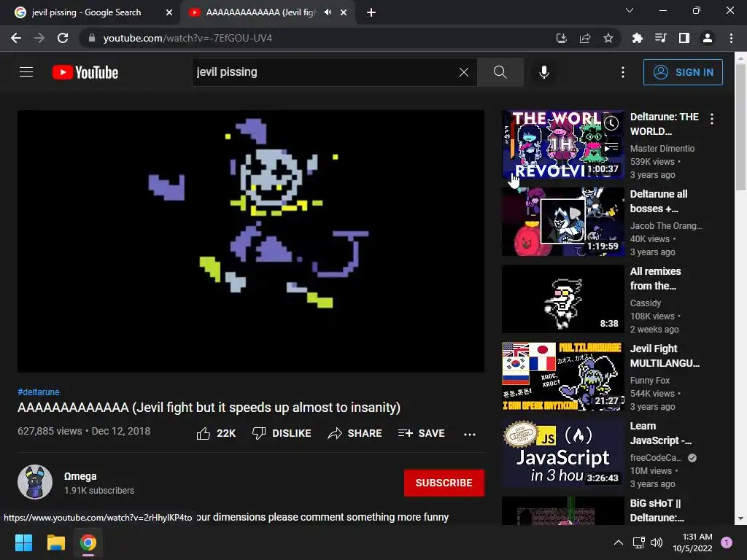Open the tab search chevron

(630, 10)
